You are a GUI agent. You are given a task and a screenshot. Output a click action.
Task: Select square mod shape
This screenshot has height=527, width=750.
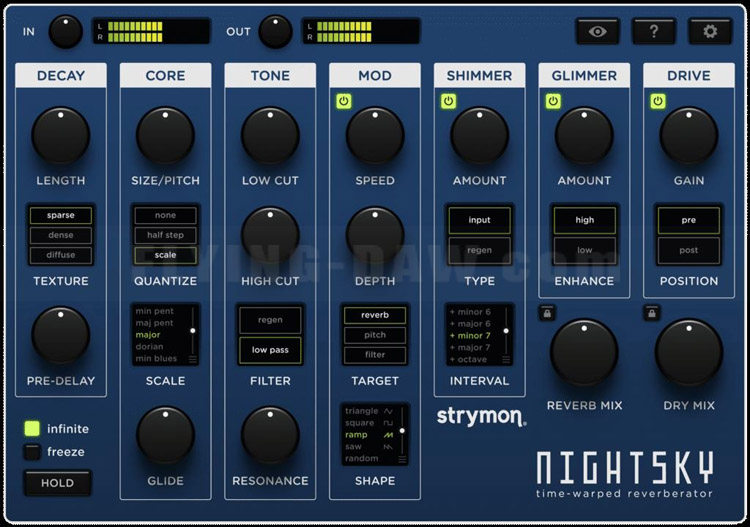click(x=369, y=423)
